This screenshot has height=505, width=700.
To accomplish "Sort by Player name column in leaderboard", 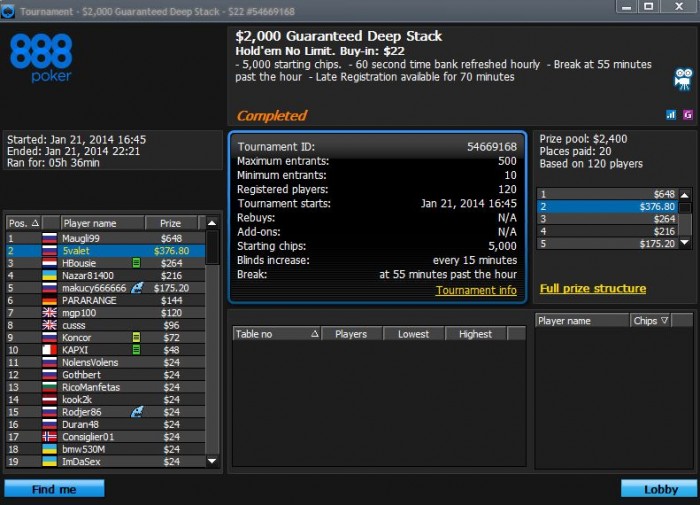I will [102, 223].
